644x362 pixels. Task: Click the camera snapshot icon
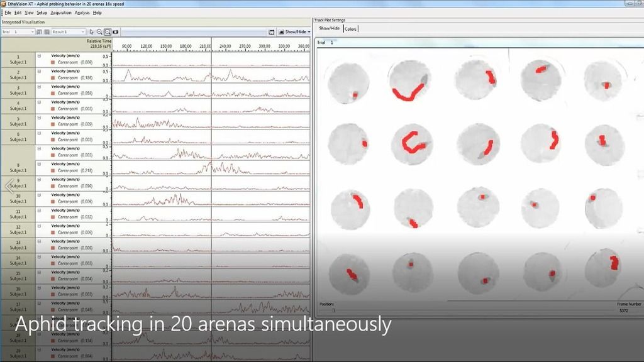click(x=116, y=31)
